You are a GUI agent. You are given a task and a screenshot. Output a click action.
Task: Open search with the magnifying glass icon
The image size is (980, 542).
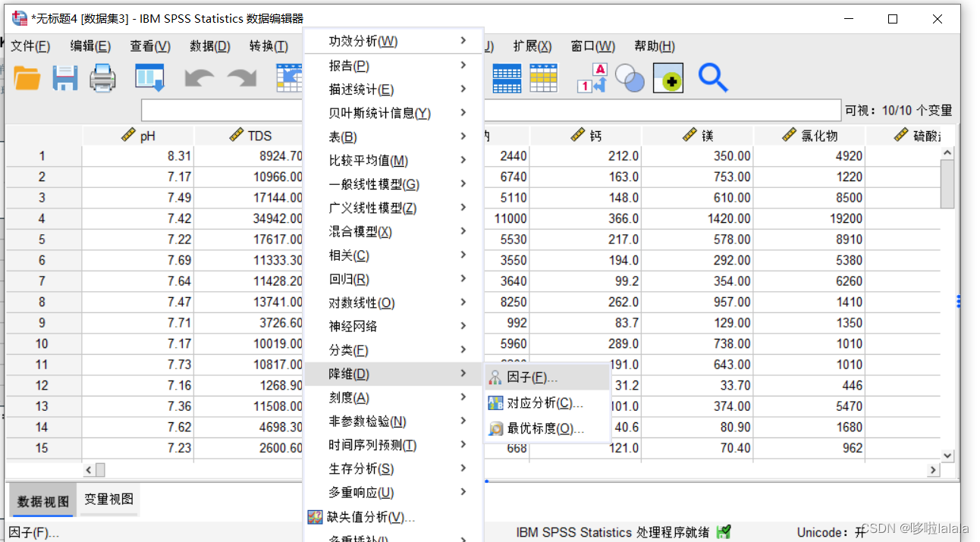click(712, 78)
